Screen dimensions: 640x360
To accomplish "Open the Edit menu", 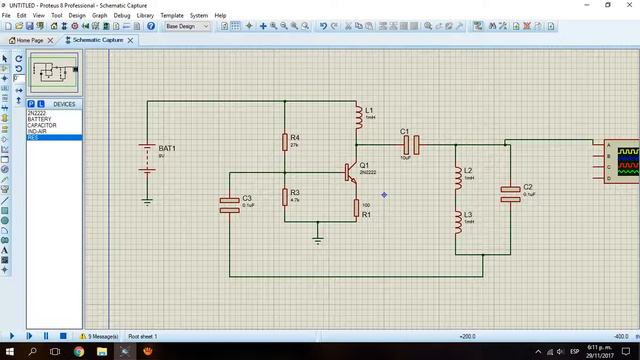I will tap(22, 16).
